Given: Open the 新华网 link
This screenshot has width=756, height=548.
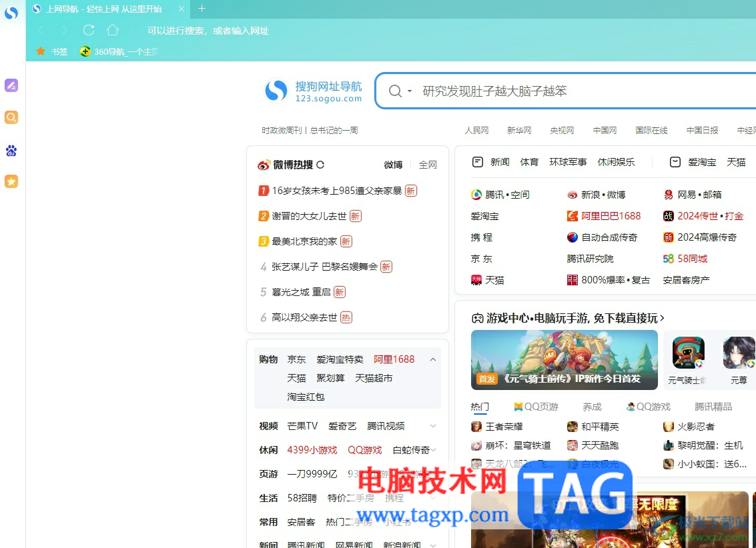Looking at the screenshot, I should point(518,131).
